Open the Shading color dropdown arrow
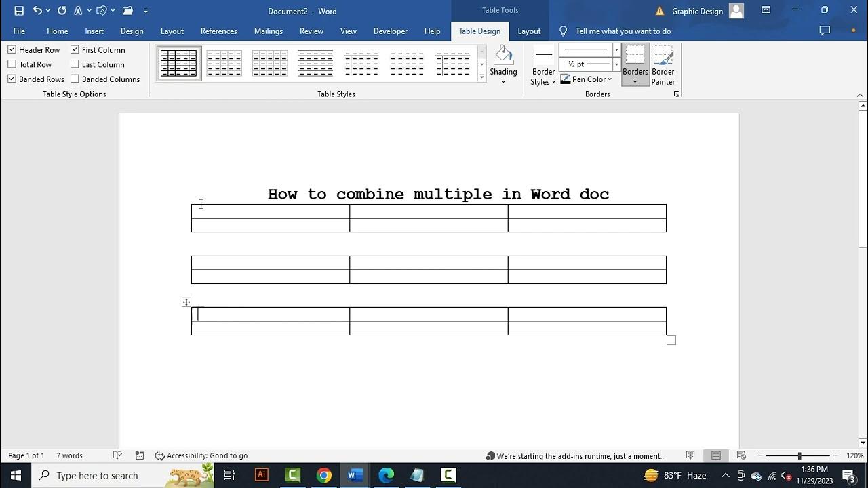 pos(503,81)
